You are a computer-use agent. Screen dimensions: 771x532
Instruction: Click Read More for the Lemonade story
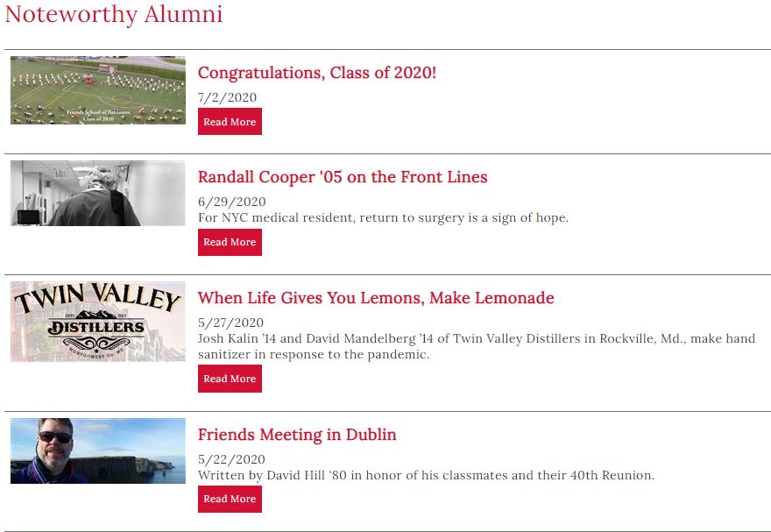tap(230, 379)
